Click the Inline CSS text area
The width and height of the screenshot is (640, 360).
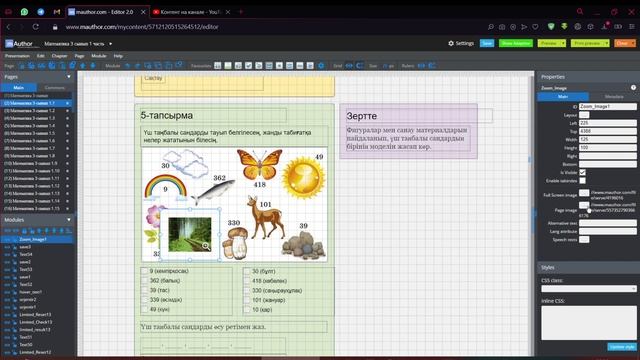(x=589, y=323)
